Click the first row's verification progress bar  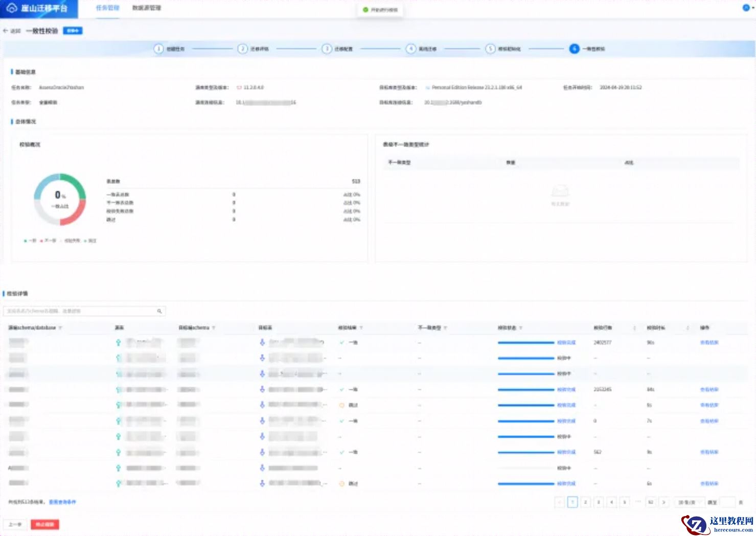(x=525, y=343)
